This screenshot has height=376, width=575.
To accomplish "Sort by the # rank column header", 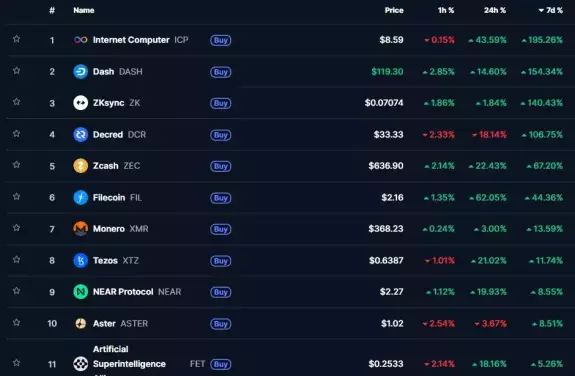I will click(x=52, y=10).
